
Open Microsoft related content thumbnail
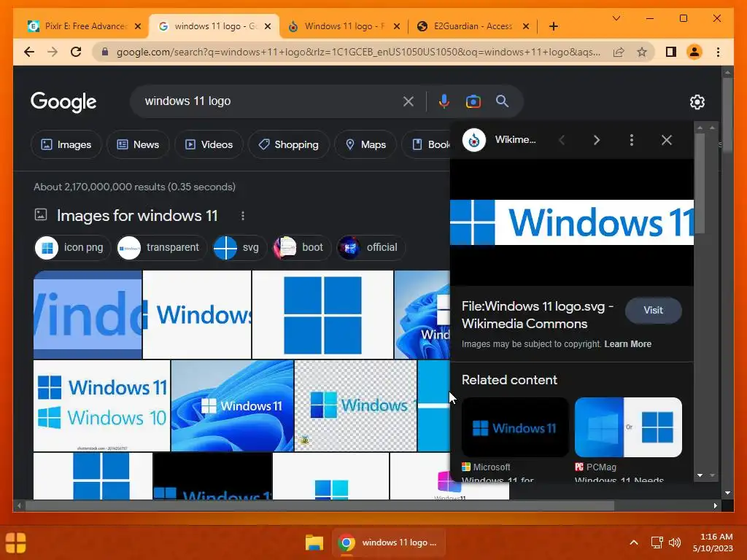tap(515, 427)
